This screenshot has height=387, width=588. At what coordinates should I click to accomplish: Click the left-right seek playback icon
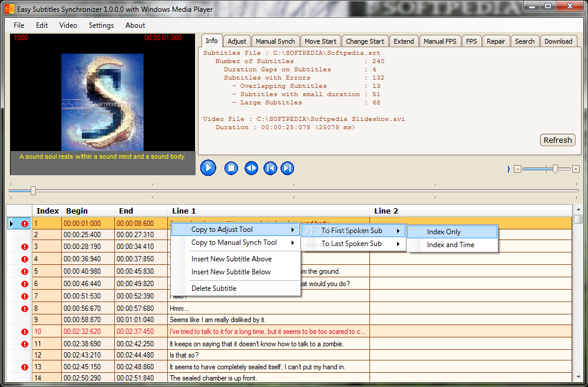pyautogui.click(x=251, y=168)
